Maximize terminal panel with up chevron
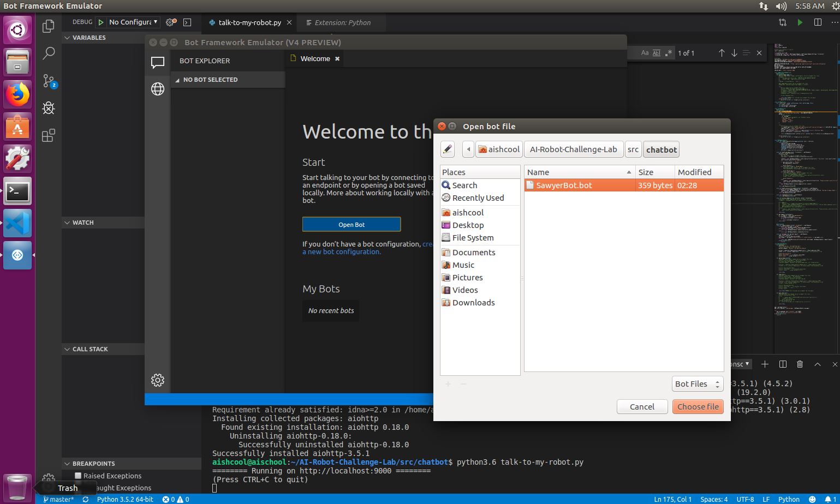Screen dimensions: 840x504 click(x=817, y=364)
